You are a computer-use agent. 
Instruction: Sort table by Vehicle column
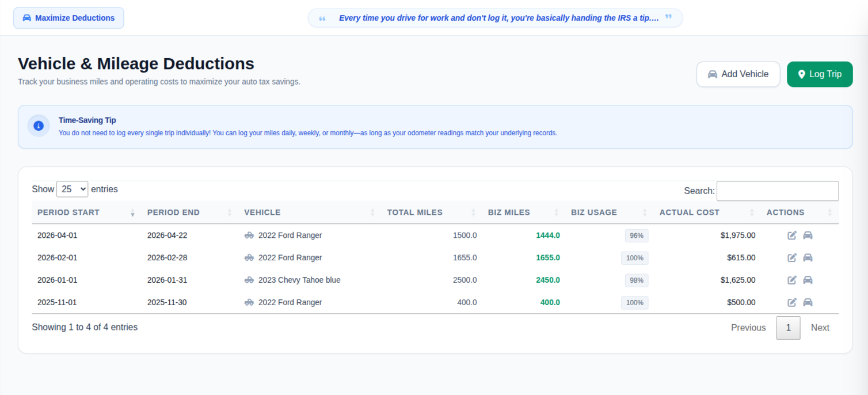point(310,212)
